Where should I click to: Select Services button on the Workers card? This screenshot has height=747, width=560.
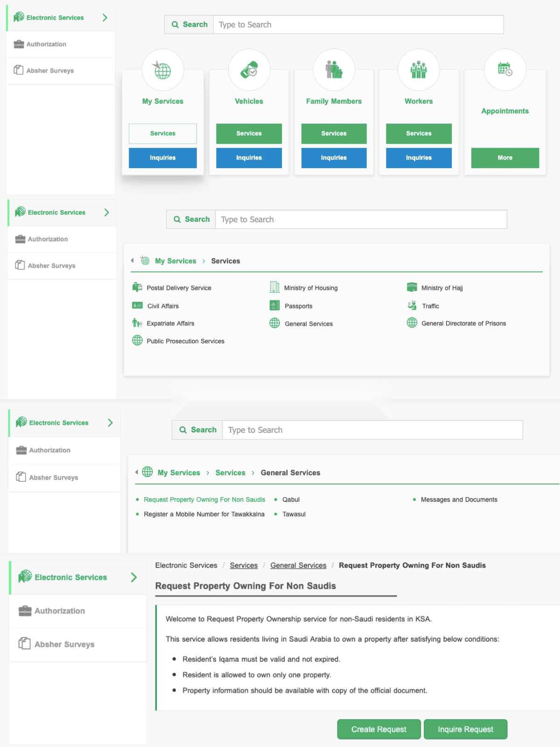click(419, 134)
